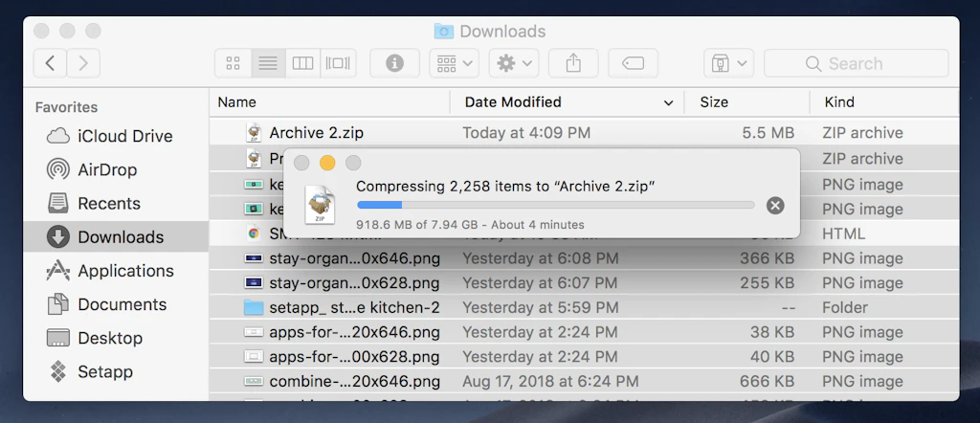Open Documents in the sidebar
Screen dimensions: 980x423
click(116, 304)
